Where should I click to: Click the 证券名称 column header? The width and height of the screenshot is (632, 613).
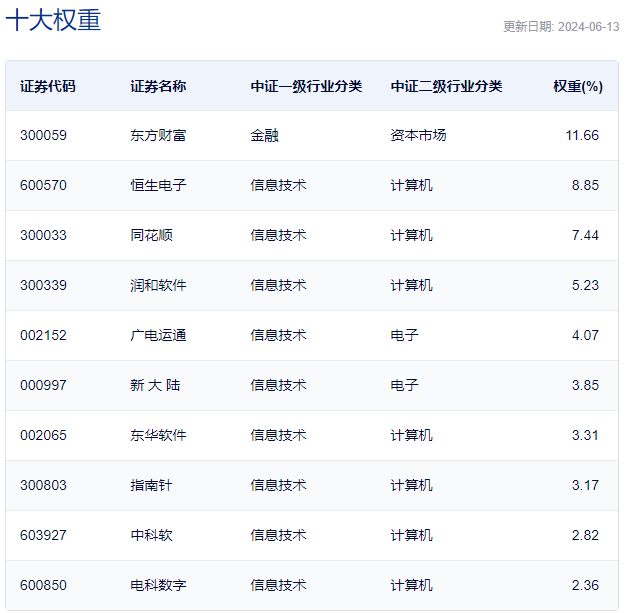[158, 86]
